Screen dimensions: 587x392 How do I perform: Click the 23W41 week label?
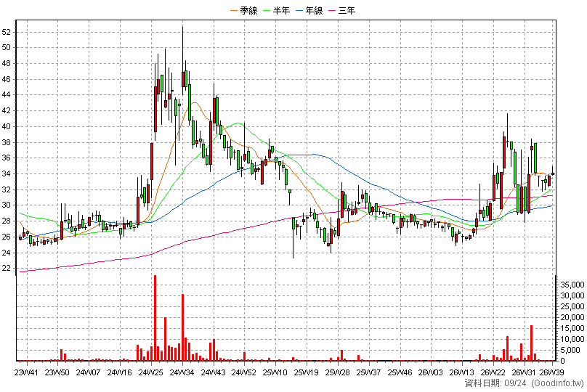26,372
